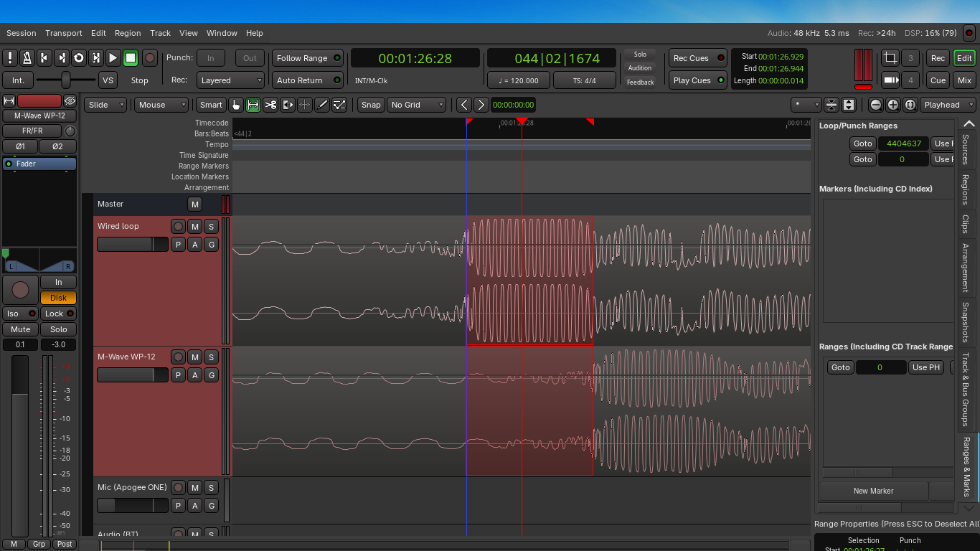Nudge later with right arrow
The width and height of the screenshot is (980, 551).
(481, 105)
